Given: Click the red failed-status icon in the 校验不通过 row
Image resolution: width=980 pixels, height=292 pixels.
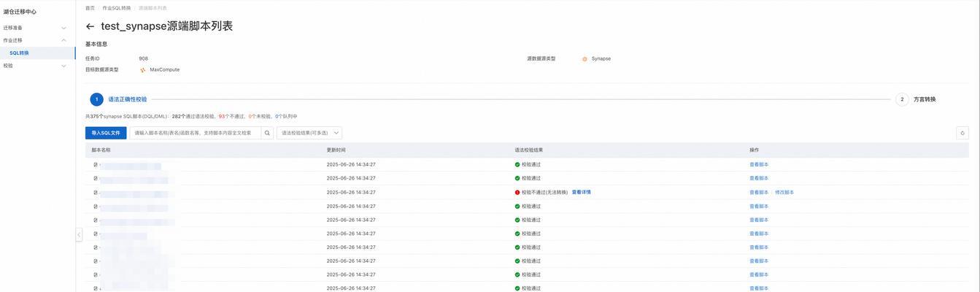Looking at the screenshot, I should [x=517, y=192].
